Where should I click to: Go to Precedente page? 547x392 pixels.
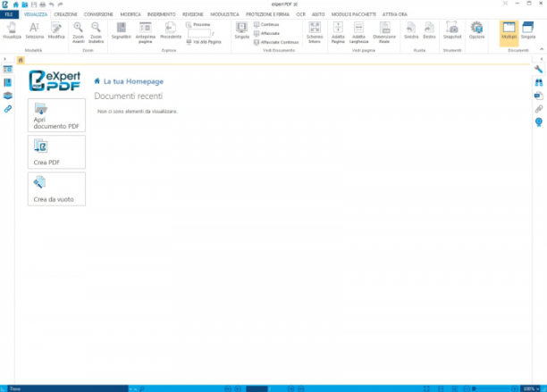(171, 30)
